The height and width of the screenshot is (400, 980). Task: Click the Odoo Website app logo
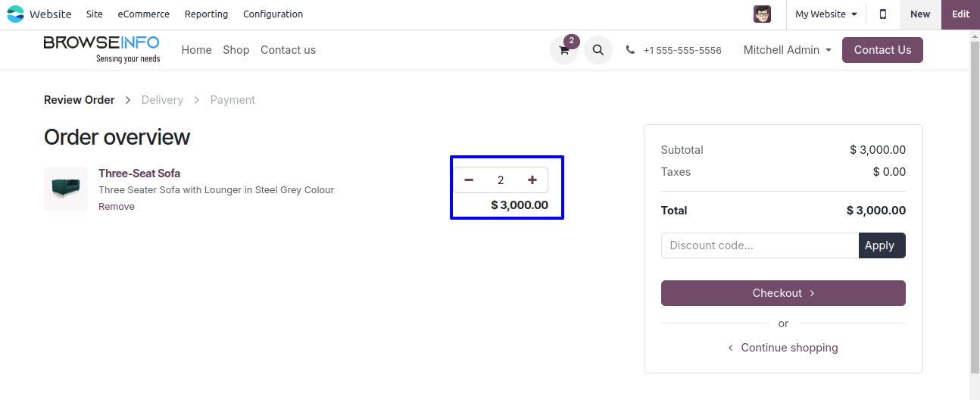click(15, 14)
